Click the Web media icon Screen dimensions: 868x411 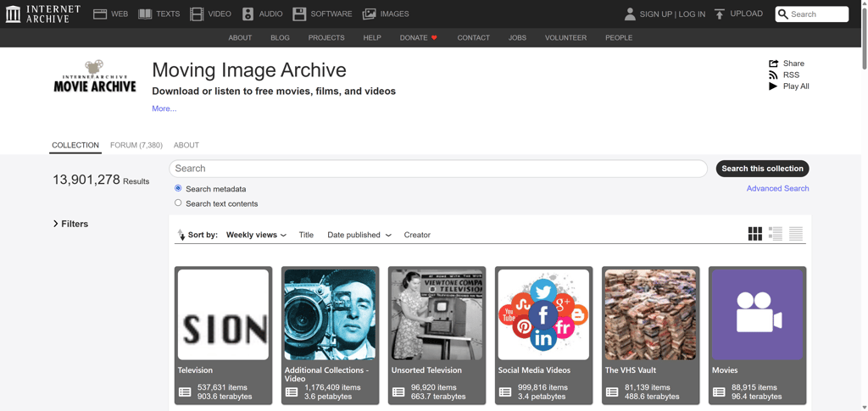click(100, 14)
